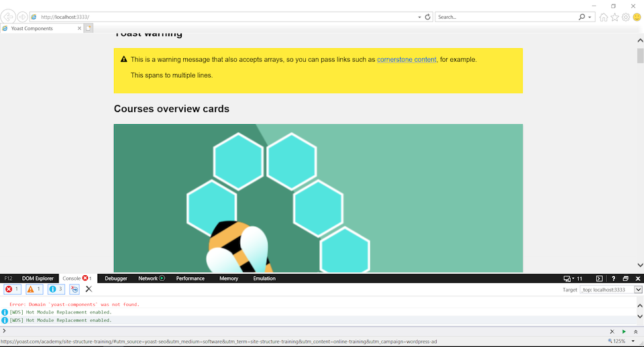Expand the Target frame dropdown

coord(638,289)
